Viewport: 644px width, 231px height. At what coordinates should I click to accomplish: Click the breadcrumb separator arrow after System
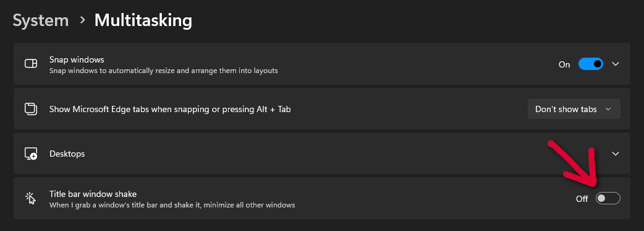pyautogui.click(x=83, y=20)
